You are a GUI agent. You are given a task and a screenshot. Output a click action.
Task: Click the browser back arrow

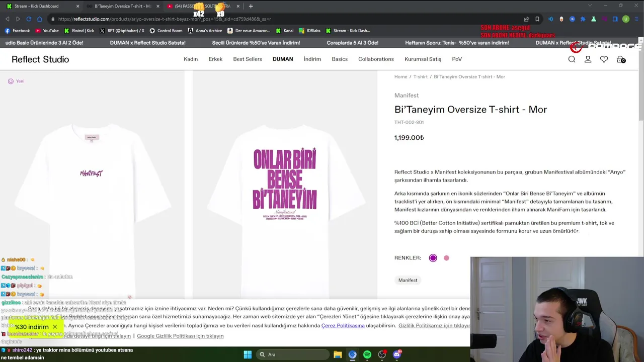pos(7,19)
